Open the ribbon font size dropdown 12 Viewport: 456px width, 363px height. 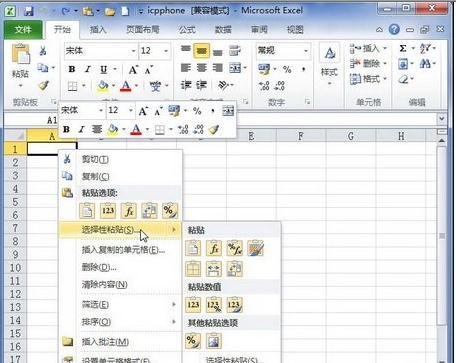[166, 51]
